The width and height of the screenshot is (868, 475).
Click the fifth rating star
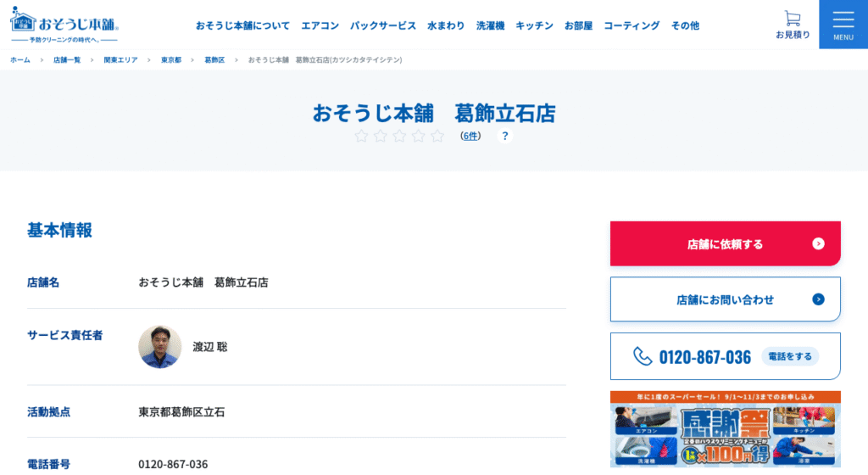point(437,136)
